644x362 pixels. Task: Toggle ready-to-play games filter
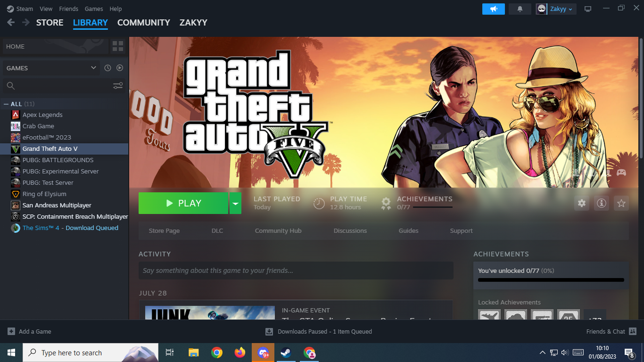click(x=120, y=68)
